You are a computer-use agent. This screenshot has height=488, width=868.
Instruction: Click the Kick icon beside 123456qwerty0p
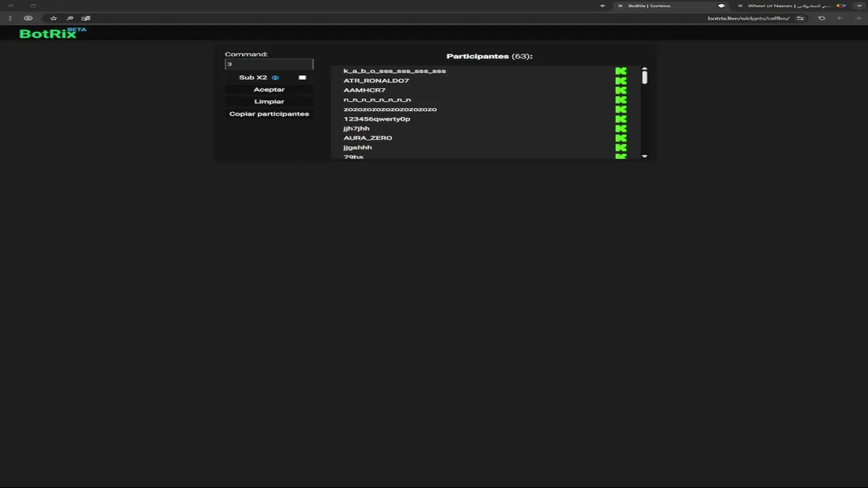click(x=620, y=119)
